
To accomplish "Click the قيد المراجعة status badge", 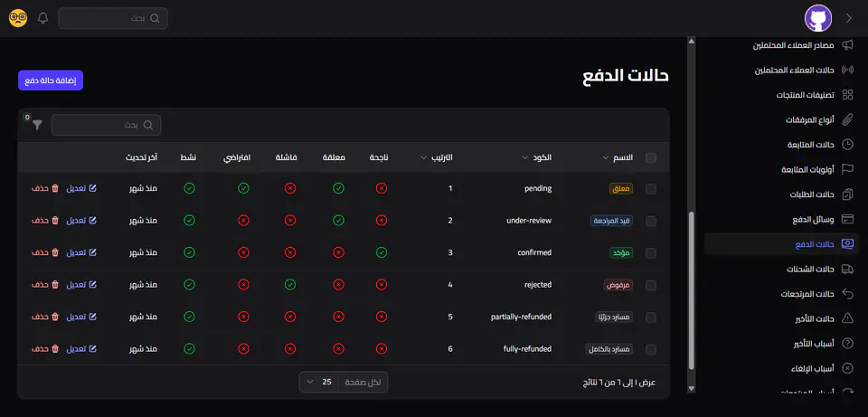I will 612,221.
